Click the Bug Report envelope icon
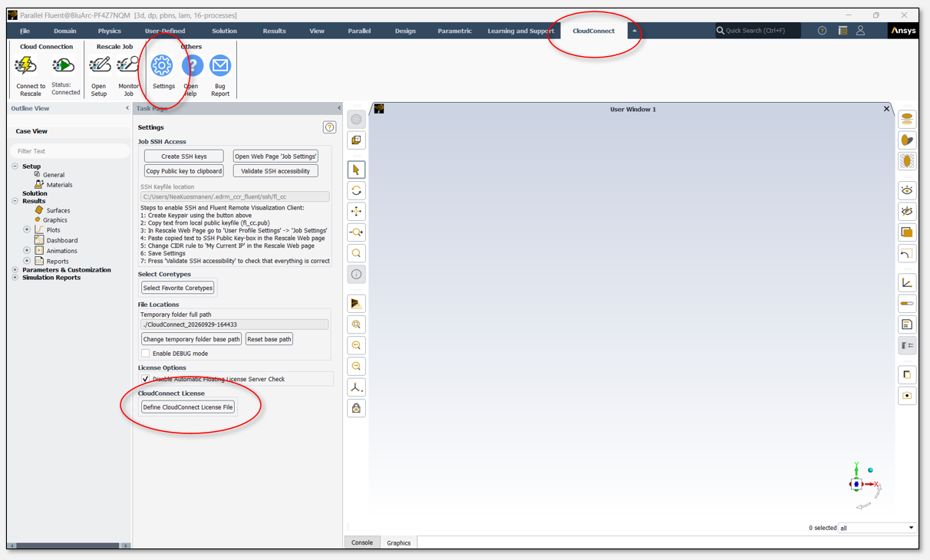This screenshot has width=930, height=560. click(x=220, y=66)
